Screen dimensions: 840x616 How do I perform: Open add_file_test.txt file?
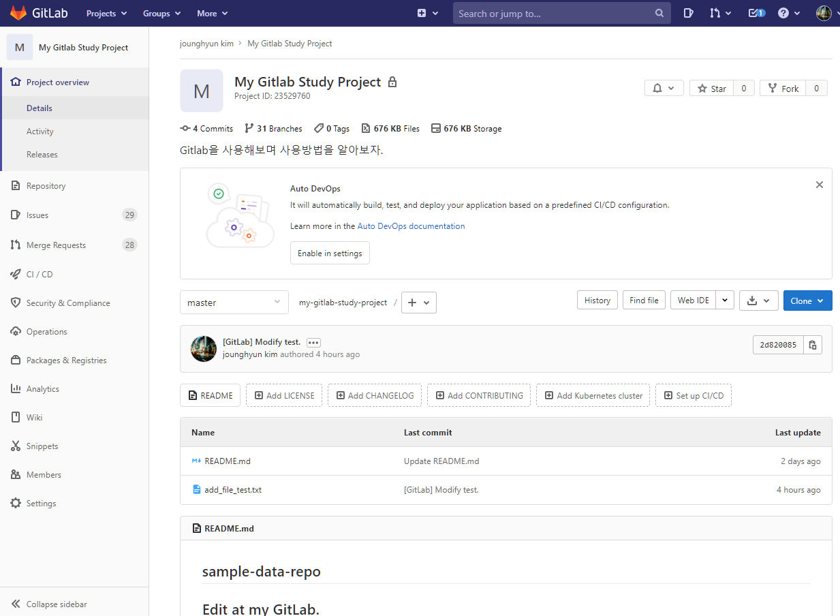[x=233, y=489]
